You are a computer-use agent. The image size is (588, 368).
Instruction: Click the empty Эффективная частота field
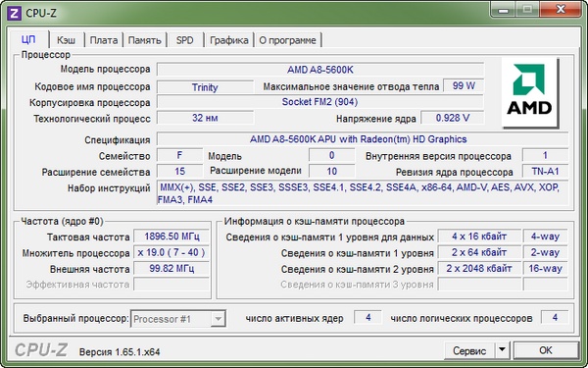[171, 285]
